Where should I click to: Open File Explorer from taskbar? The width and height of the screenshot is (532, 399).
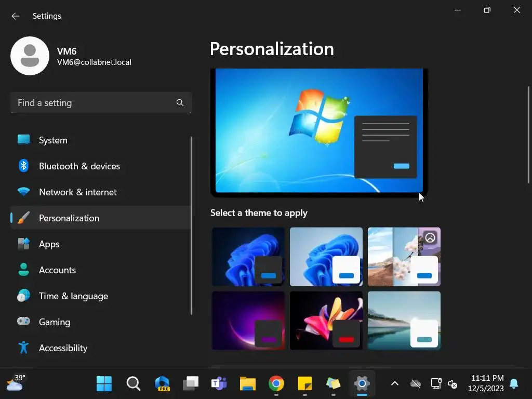click(x=248, y=384)
